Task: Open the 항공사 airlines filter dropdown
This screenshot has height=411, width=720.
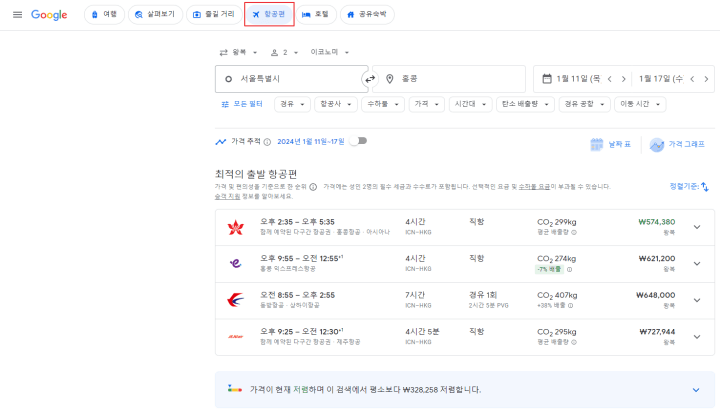Action: coord(336,104)
